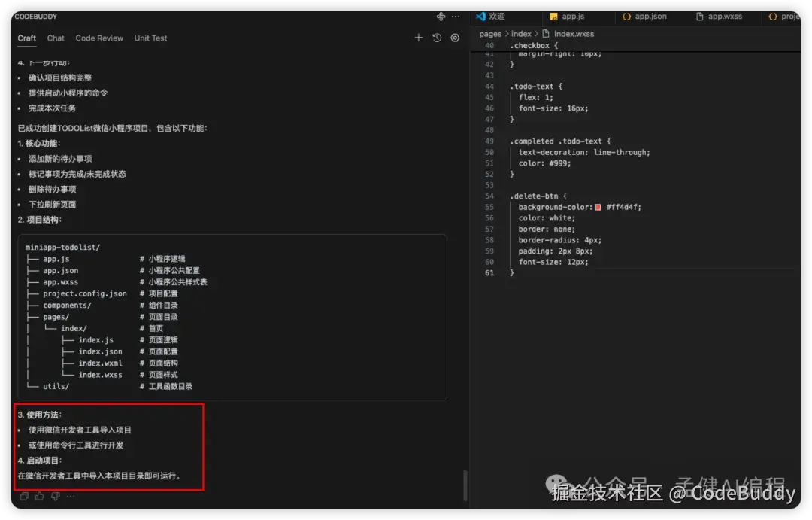The image size is (812, 520).
Task: Click line number 61 in gutter
Action: 489,273
